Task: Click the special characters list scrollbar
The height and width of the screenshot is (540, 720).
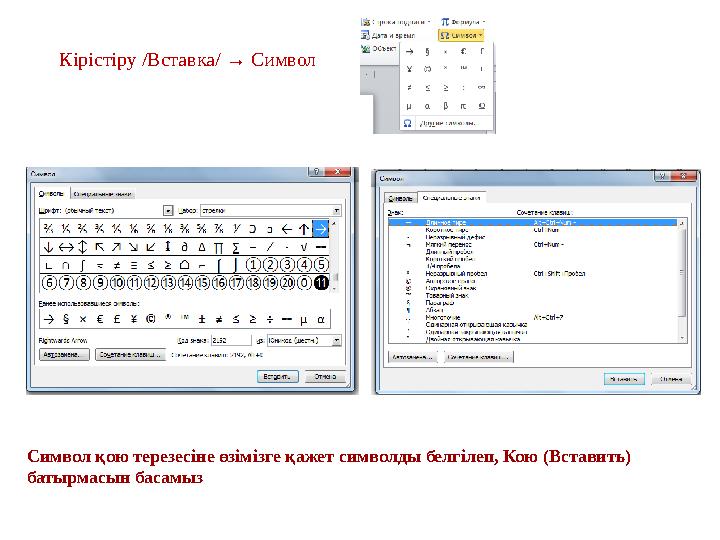Action: tap(682, 280)
